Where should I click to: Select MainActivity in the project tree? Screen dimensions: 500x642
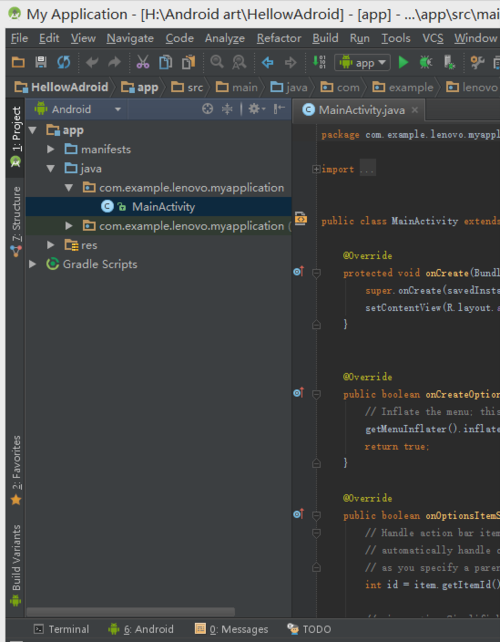[158, 207]
